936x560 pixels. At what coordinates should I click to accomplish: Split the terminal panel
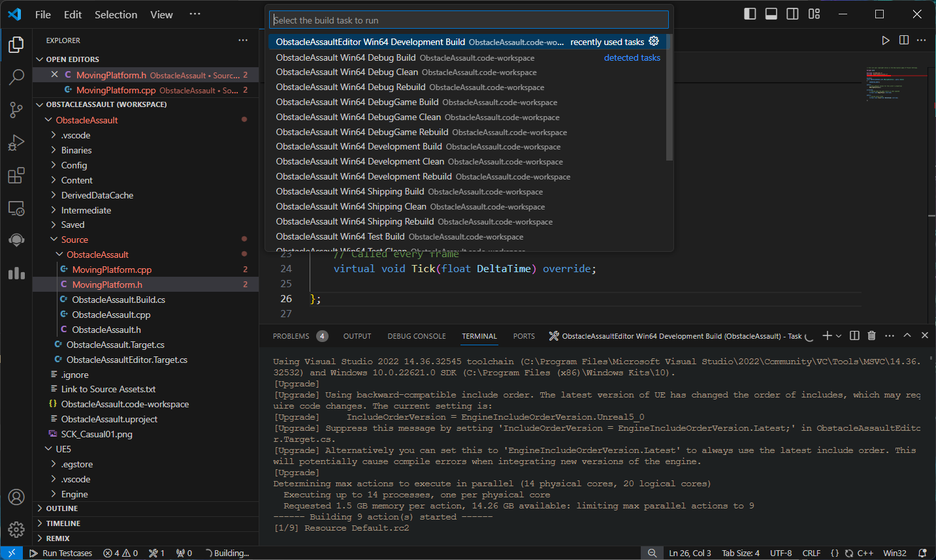[854, 335]
